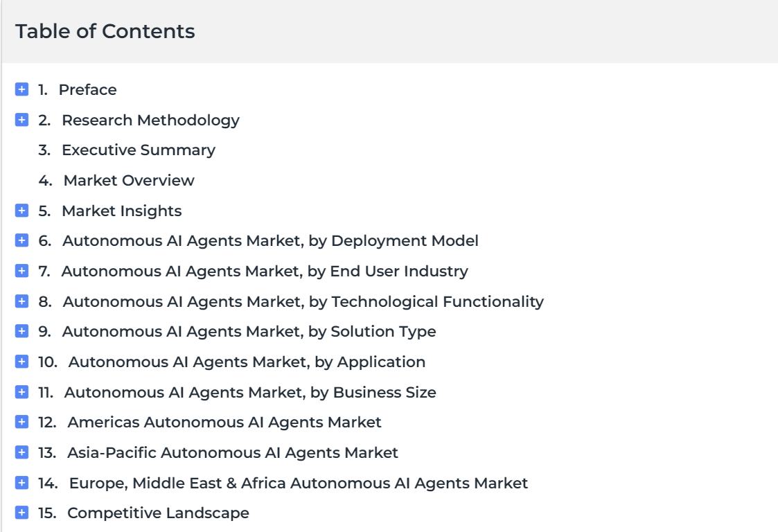Select the Preface title text
This screenshot has height=532, width=778.
(88, 90)
